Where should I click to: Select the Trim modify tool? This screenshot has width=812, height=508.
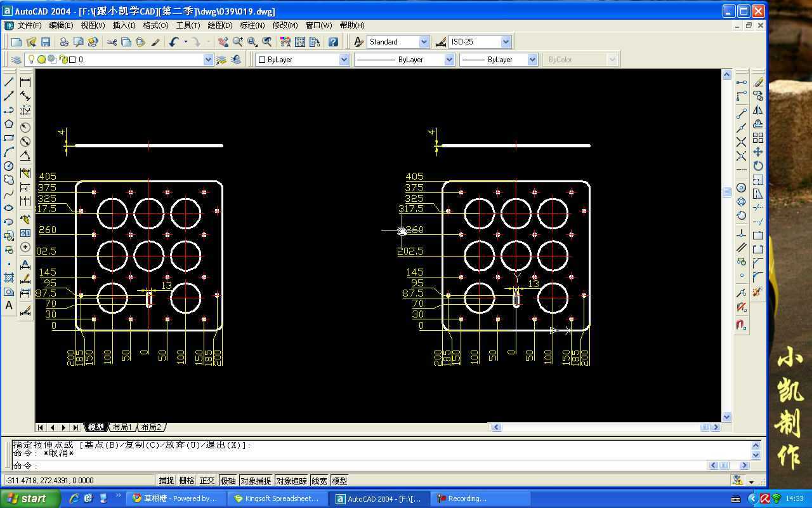pyautogui.click(x=758, y=208)
